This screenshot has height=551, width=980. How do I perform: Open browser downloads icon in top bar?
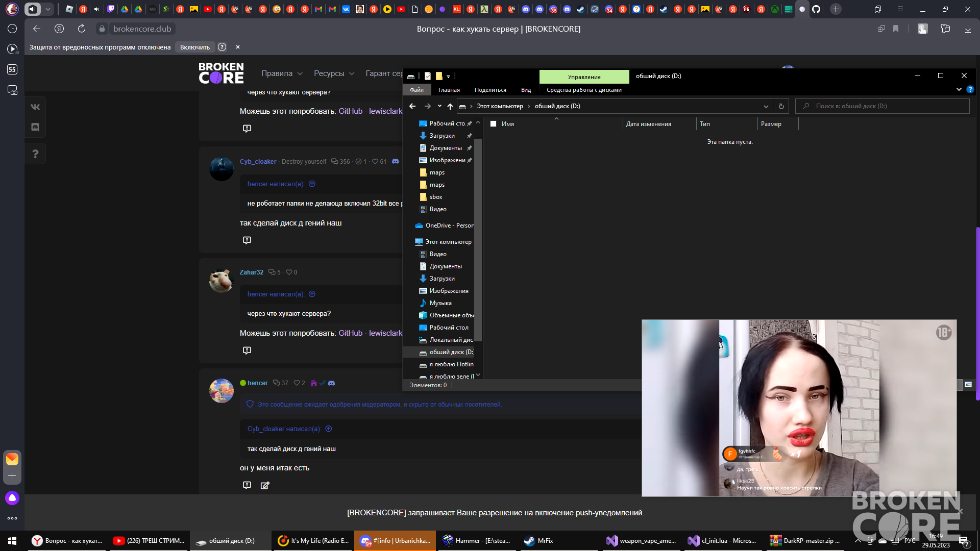coord(968,29)
